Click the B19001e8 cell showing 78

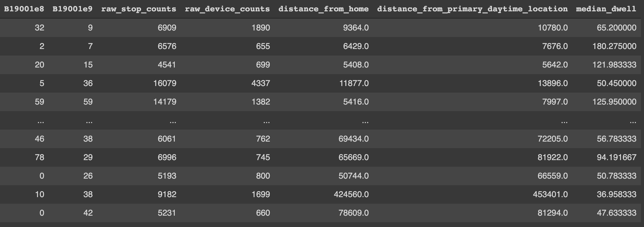[x=39, y=157]
